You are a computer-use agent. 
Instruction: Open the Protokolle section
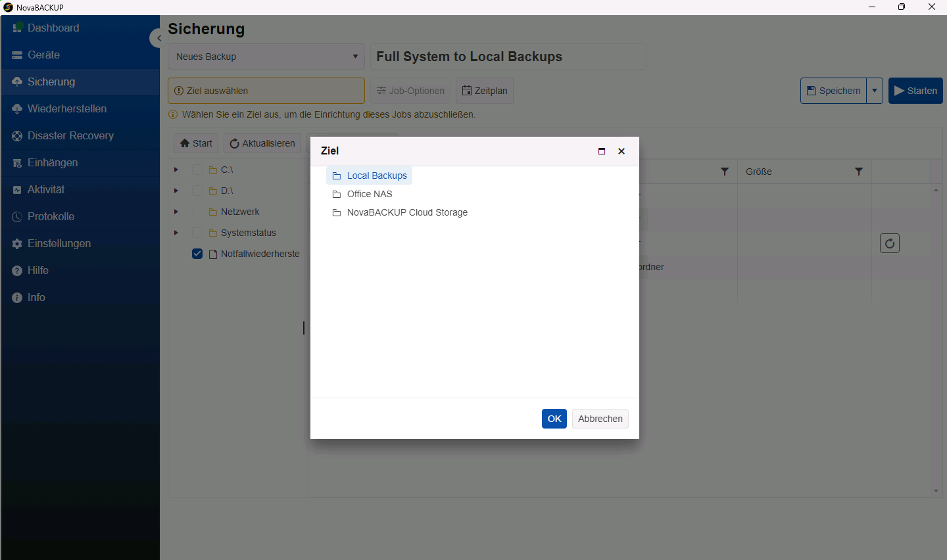pyautogui.click(x=80, y=217)
